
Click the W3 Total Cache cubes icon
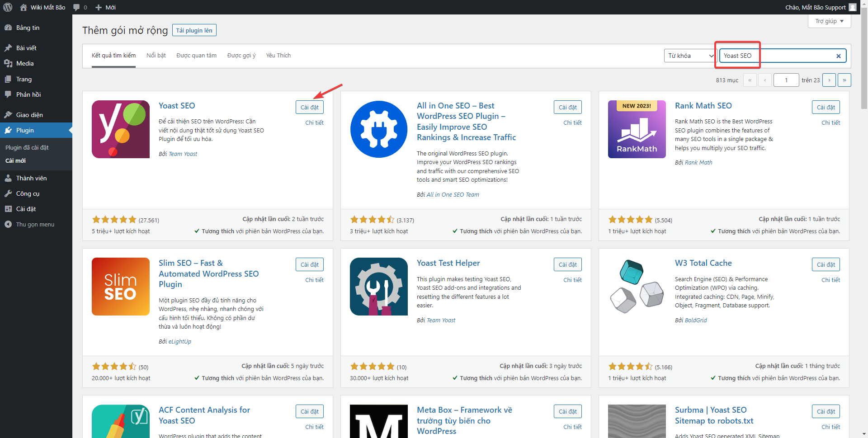pos(637,287)
